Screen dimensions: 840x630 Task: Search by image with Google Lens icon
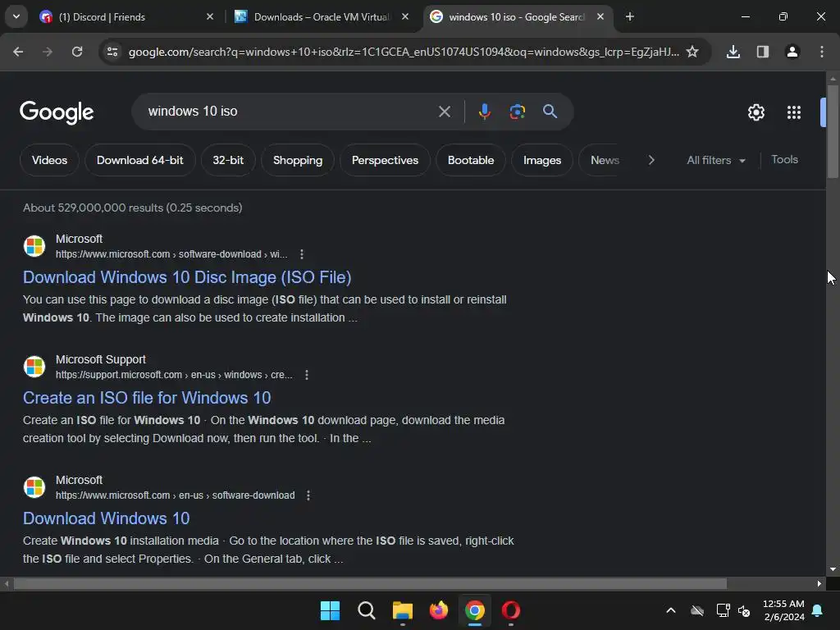(517, 112)
